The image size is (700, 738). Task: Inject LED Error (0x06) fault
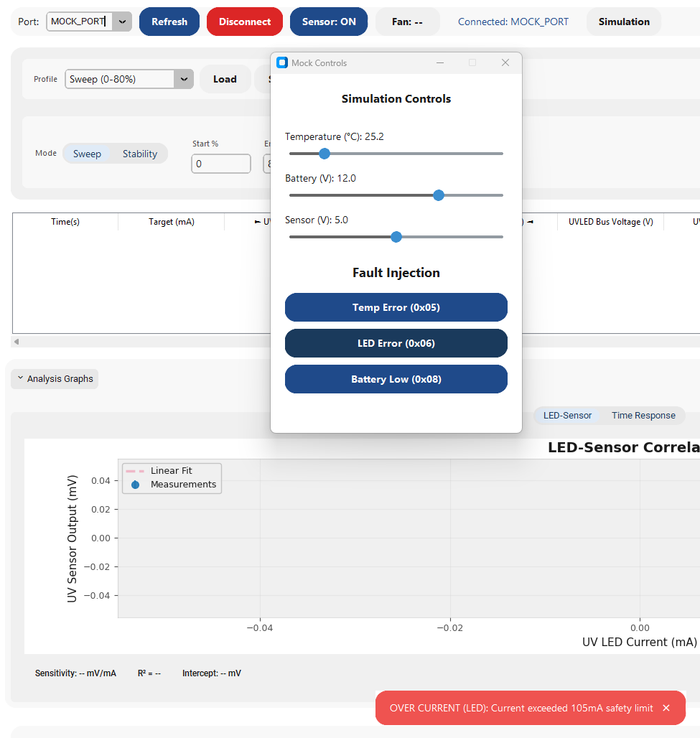tap(396, 343)
